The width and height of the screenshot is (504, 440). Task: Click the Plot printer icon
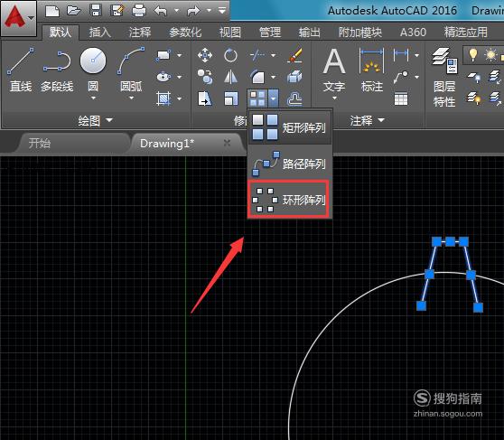point(139,11)
